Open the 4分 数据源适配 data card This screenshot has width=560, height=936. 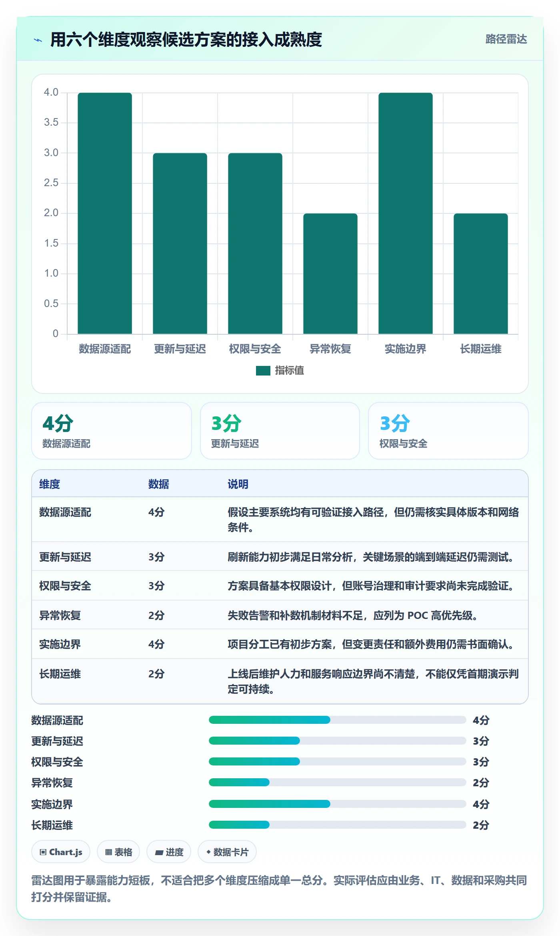click(112, 431)
